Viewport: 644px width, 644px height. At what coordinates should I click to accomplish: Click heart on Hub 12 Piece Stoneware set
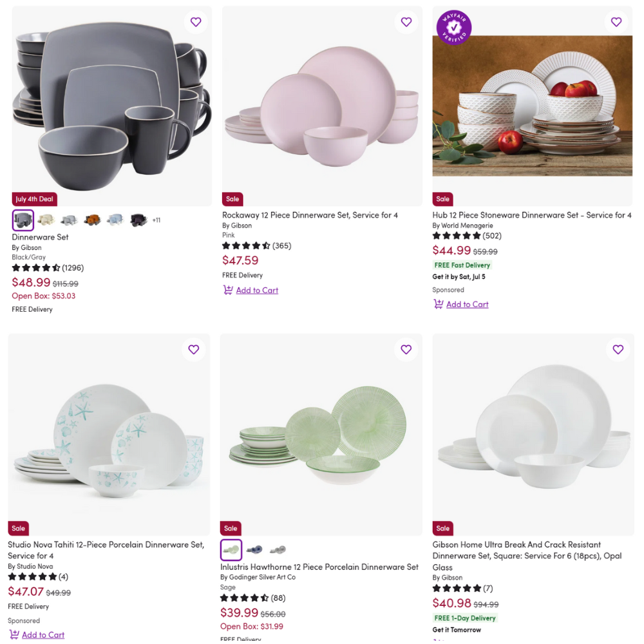(616, 22)
